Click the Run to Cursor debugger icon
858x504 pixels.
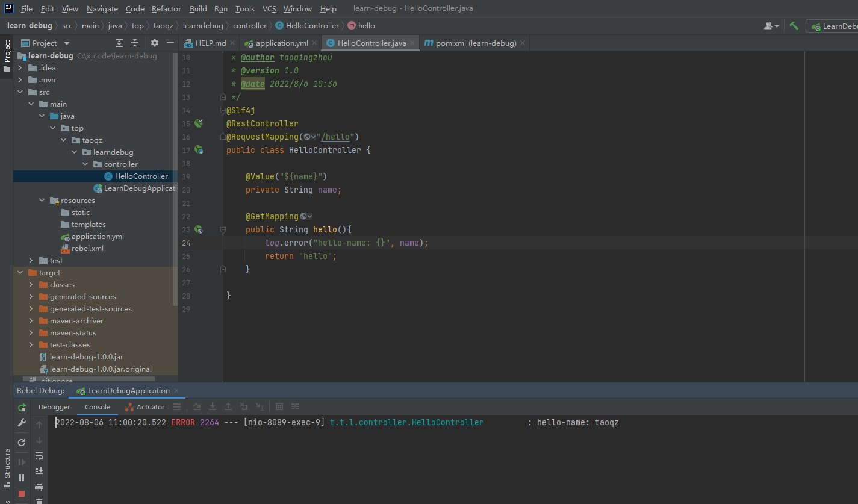click(260, 407)
